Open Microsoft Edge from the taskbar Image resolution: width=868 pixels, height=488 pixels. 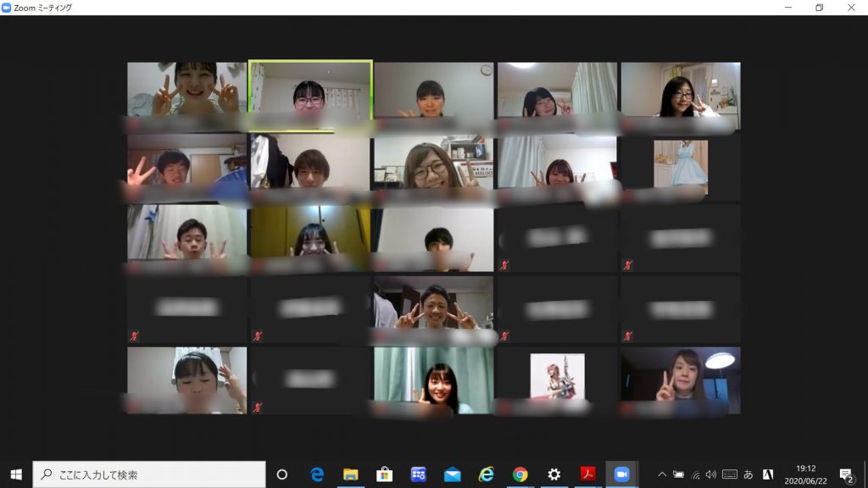[x=317, y=474]
